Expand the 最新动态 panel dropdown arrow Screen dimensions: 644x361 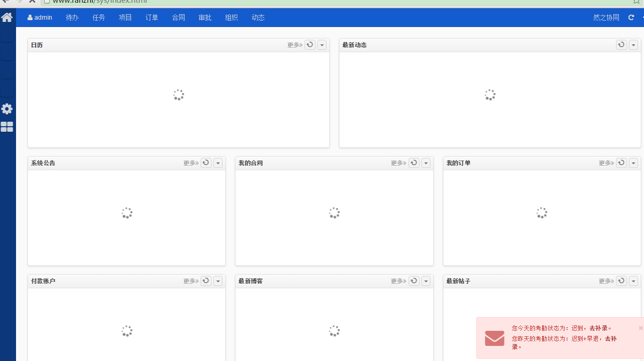[x=633, y=45]
